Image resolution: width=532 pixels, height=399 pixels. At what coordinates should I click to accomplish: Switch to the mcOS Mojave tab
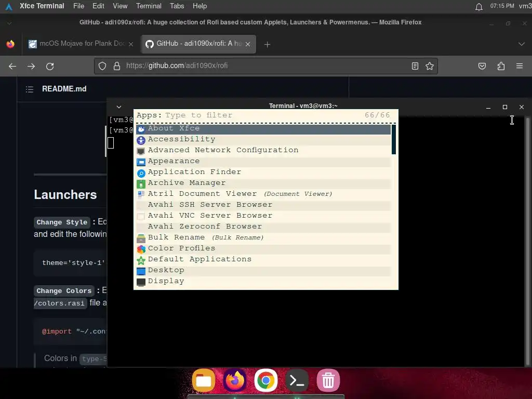tap(81, 44)
